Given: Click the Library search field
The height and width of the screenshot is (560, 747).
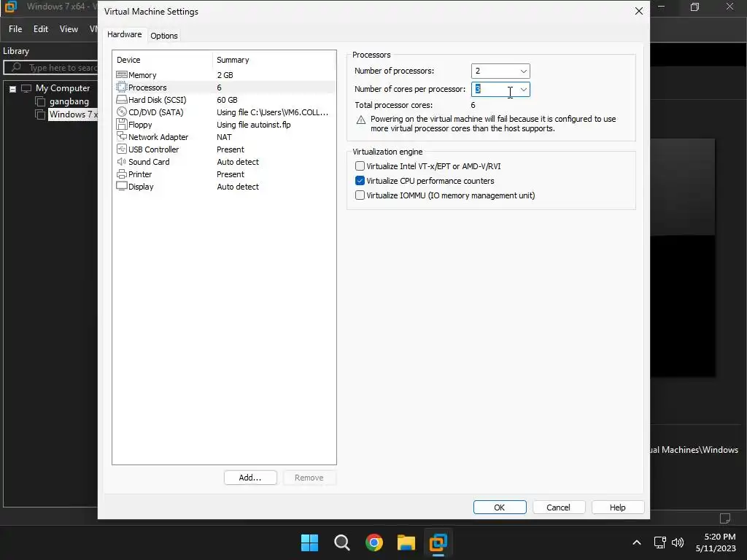Looking at the screenshot, I should [50, 68].
